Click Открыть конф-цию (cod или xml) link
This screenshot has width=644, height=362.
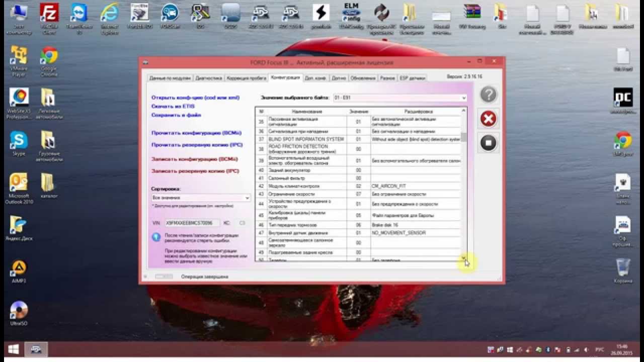(x=196, y=98)
